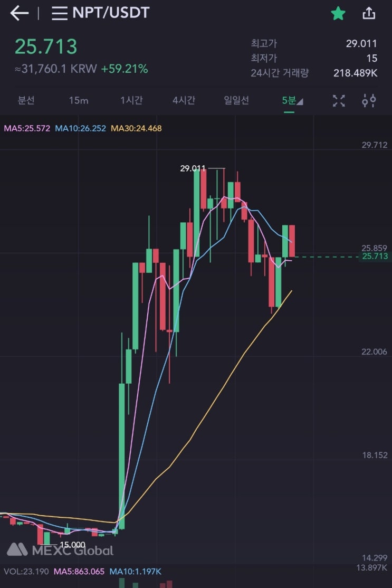Tap the MEXC Global logo watermark
The width and height of the screenshot is (392, 588).
click(x=60, y=550)
